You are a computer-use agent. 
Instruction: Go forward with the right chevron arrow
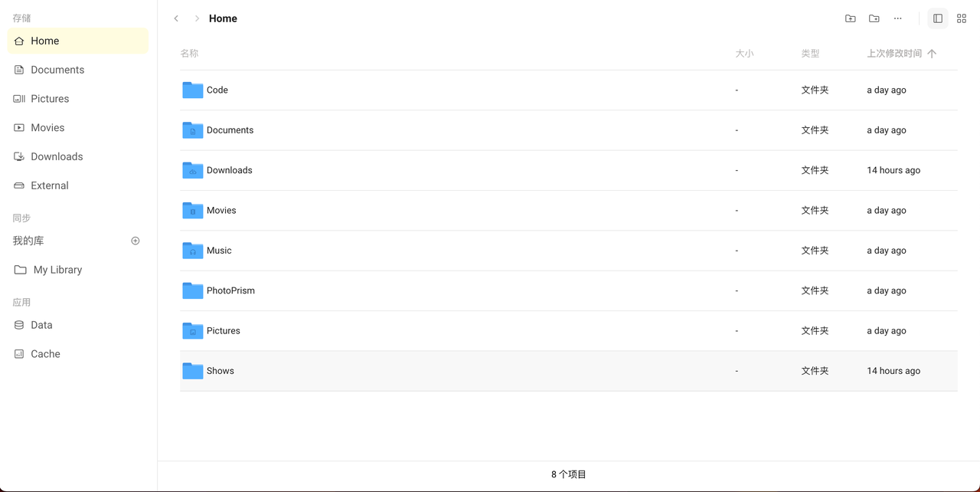tap(197, 18)
